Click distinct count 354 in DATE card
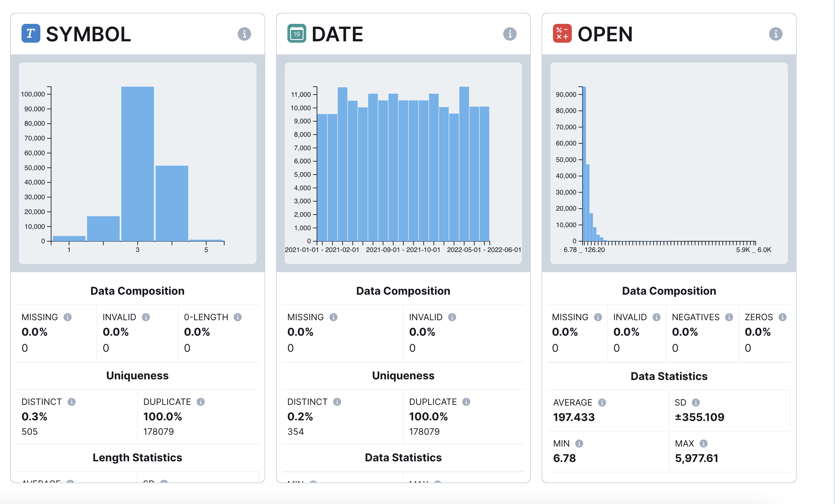This screenshot has height=504, width=835. tap(295, 431)
